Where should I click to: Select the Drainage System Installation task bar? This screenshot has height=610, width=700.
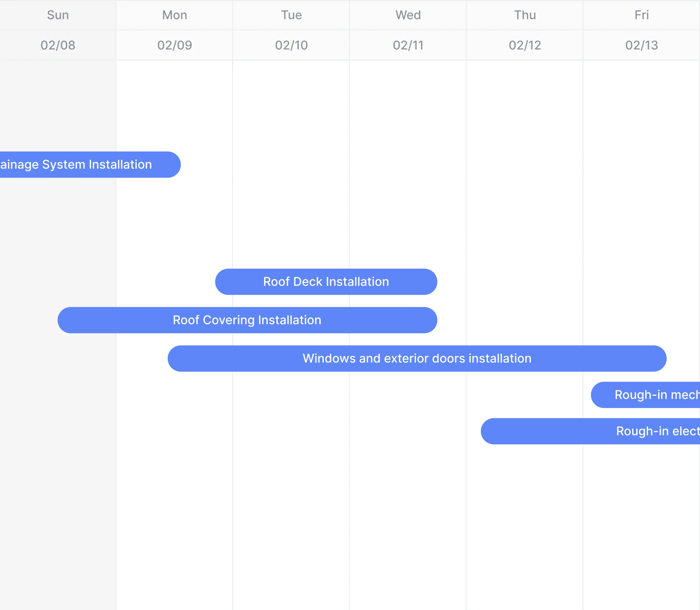click(90, 164)
